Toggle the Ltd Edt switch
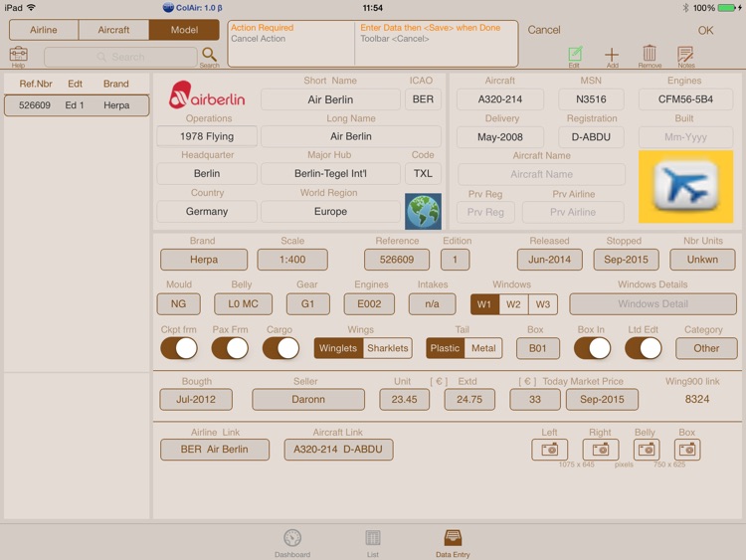The height and width of the screenshot is (560, 746). (644, 348)
